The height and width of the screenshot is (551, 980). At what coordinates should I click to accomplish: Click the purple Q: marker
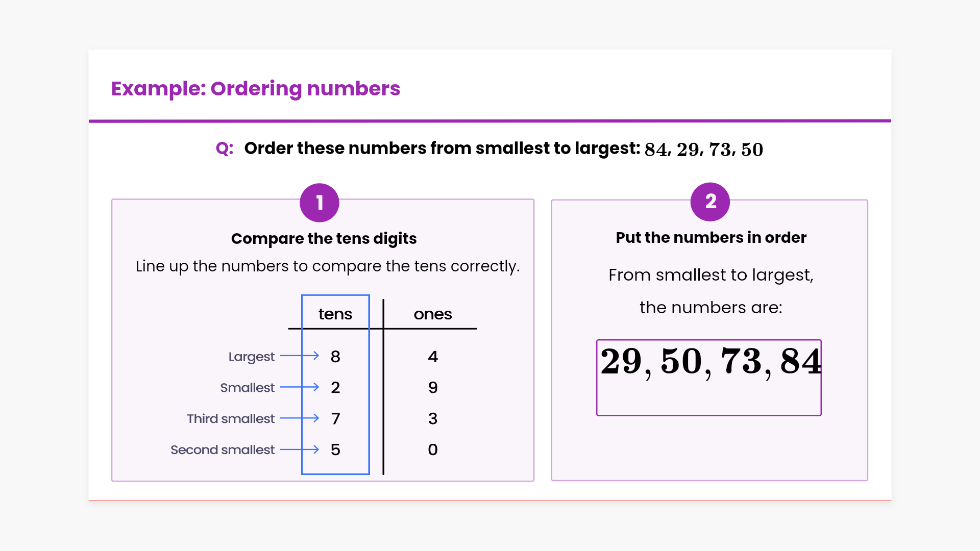(225, 148)
